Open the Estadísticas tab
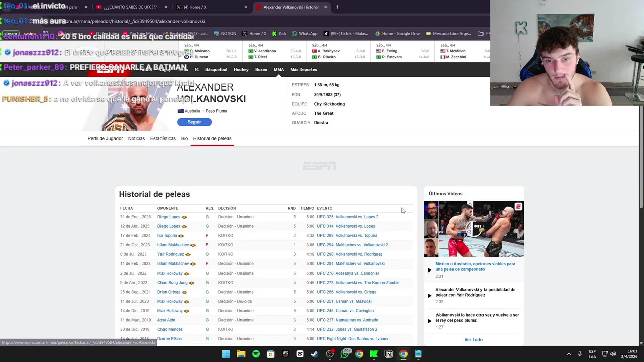This screenshot has width=644, height=362. click(163, 138)
